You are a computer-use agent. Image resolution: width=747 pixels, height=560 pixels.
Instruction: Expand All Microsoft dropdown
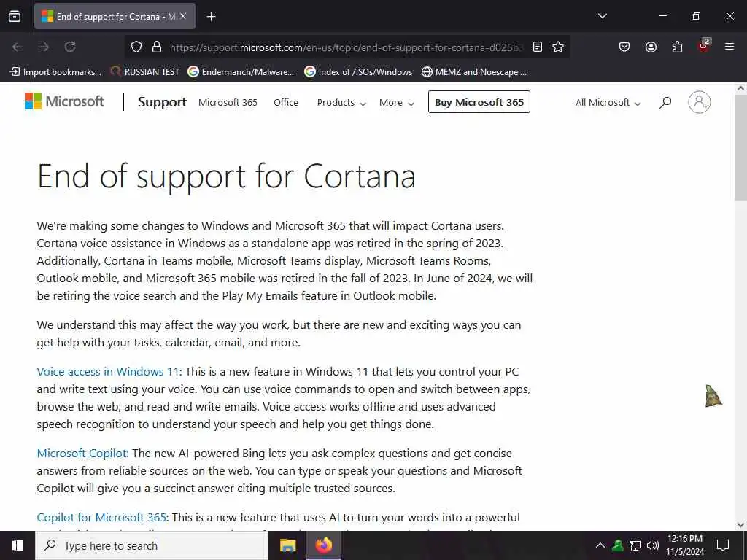click(x=608, y=102)
